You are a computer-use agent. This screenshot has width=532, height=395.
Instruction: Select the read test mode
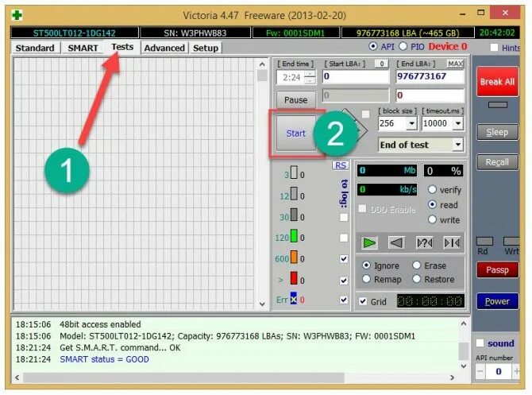coord(432,204)
